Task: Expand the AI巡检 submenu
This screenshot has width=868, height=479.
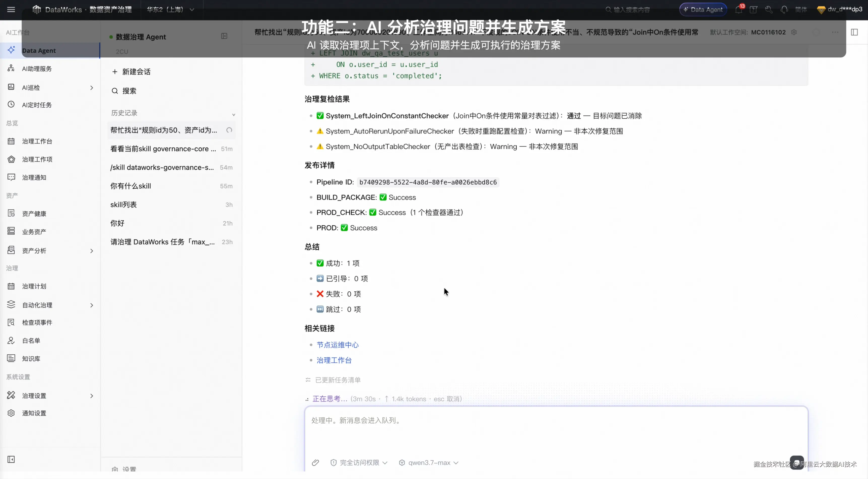Action: (92, 88)
